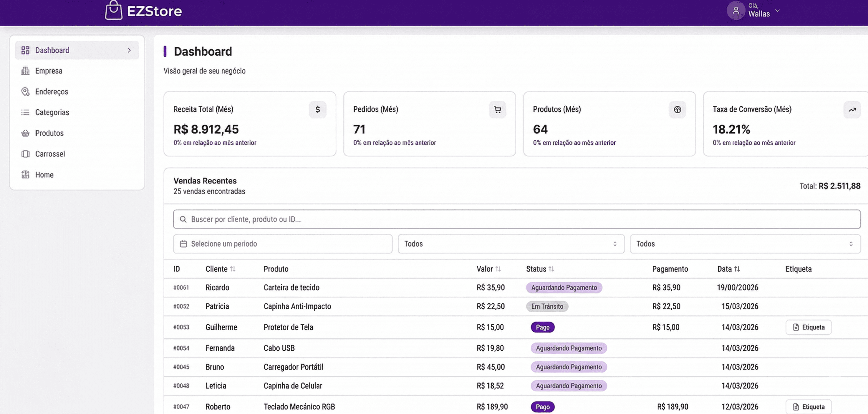Open the Carrossel section
Viewport: 868px width, 414px height.
coord(50,154)
